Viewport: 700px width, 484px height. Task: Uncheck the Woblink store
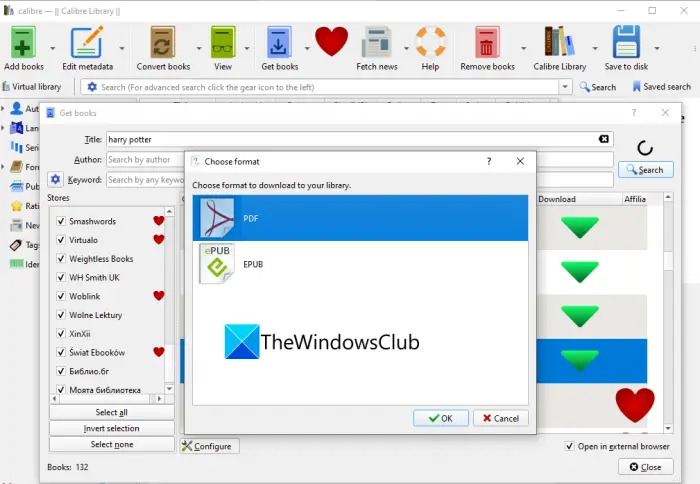(61, 296)
